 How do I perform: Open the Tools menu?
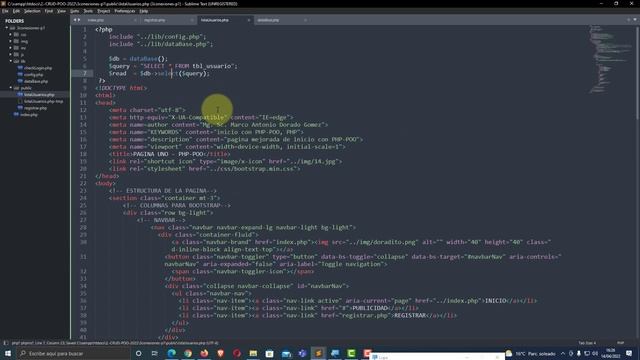pyautogui.click(x=88, y=11)
